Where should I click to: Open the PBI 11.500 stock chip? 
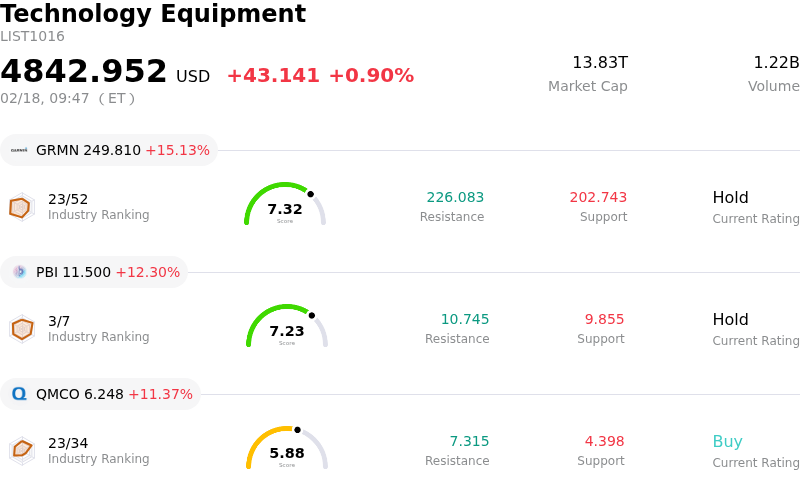[94, 272]
